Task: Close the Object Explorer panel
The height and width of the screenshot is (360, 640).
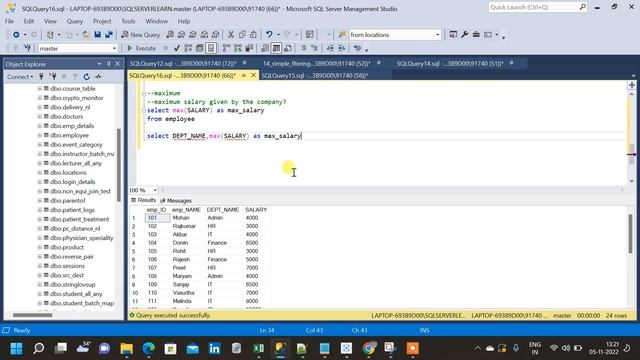Action: click(x=118, y=64)
